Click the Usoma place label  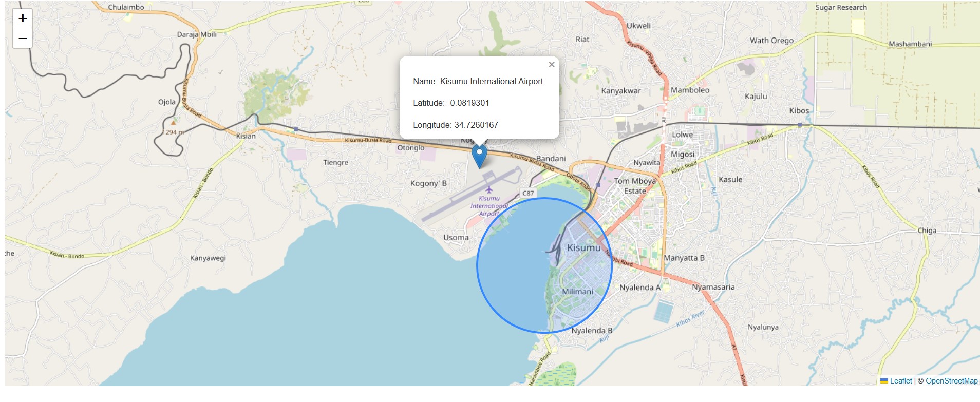coord(456,237)
